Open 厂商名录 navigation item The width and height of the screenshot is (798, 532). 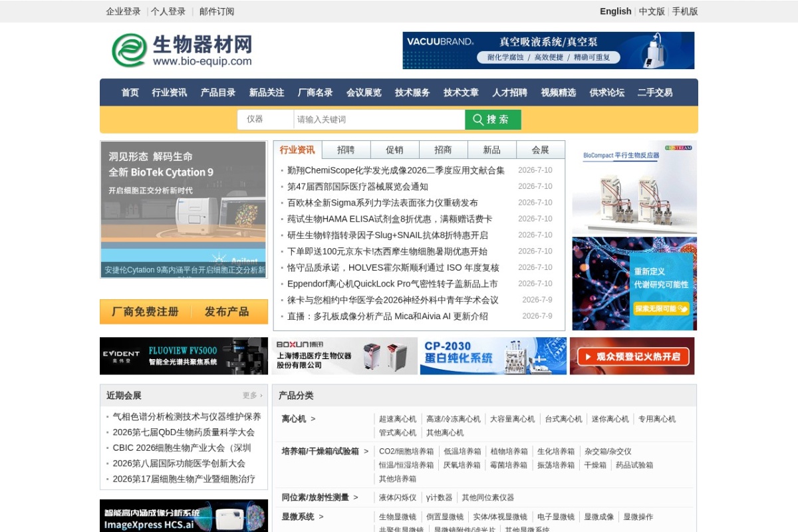[315, 92]
